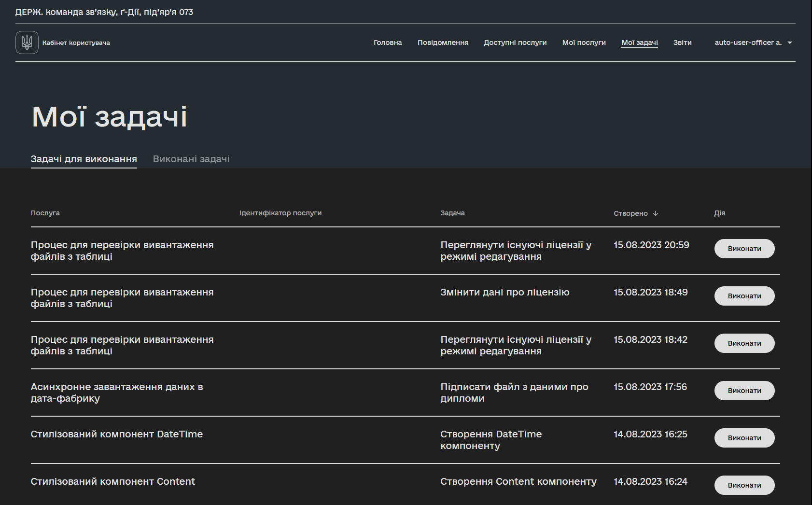
Task: Open the Звіти section
Action: click(x=682, y=42)
